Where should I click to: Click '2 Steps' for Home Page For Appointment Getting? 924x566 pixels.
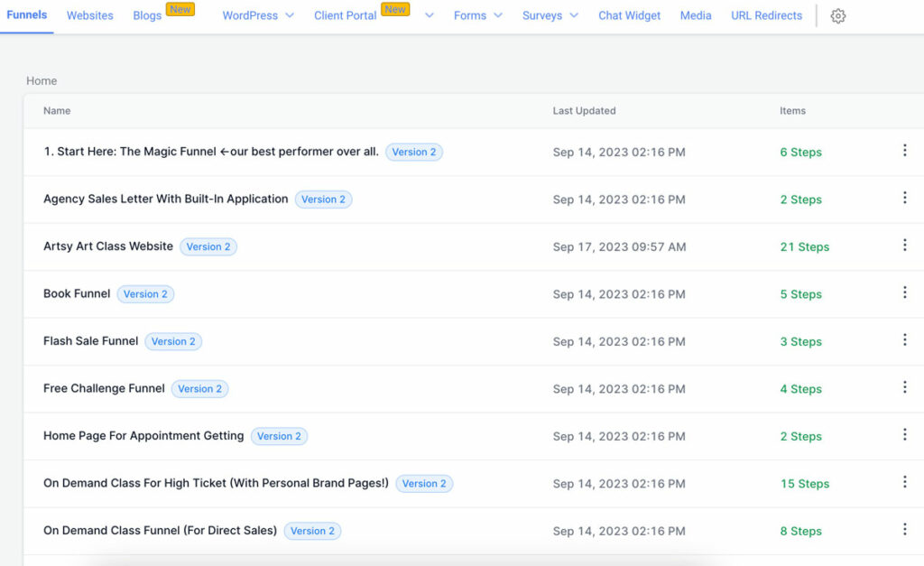click(801, 436)
